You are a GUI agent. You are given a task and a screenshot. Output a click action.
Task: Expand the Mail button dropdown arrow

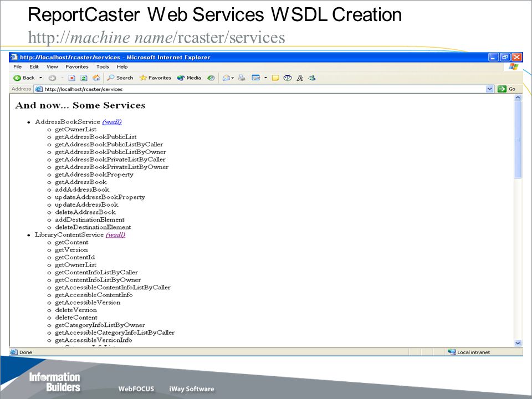point(233,78)
